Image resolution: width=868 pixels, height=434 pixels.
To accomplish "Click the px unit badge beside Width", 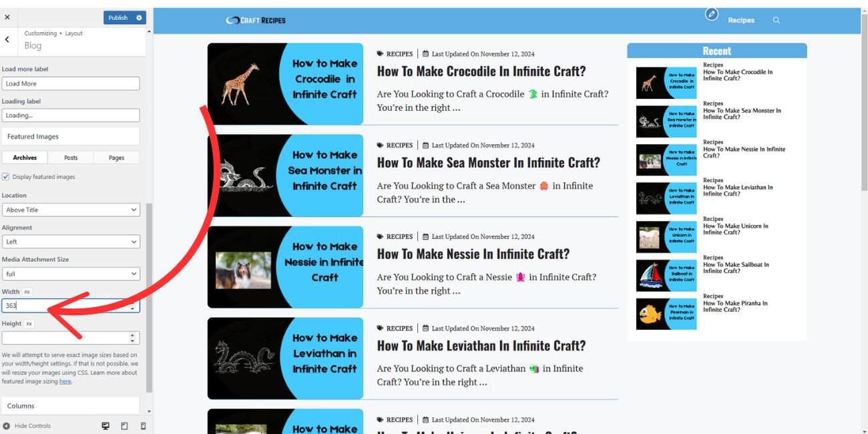I will click(27, 292).
